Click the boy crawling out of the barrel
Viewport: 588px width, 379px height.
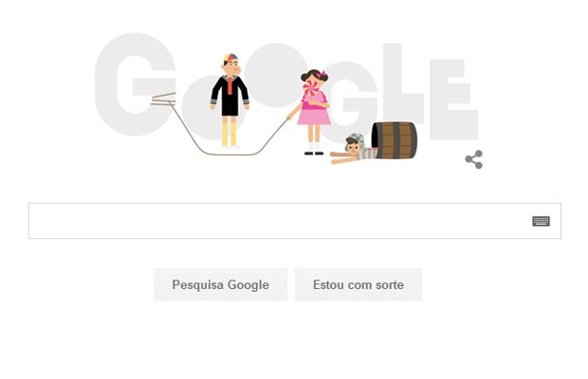click(352, 150)
